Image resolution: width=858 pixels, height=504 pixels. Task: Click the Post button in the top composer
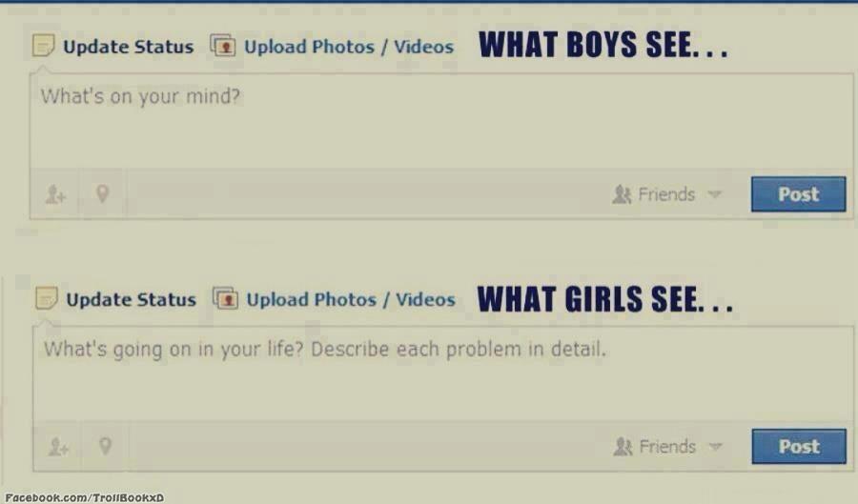798,194
